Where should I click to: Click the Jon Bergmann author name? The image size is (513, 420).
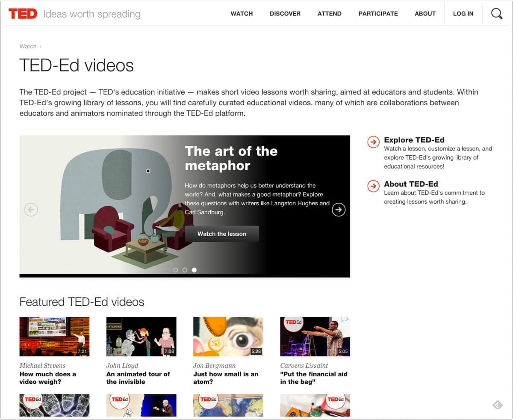[214, 366]
